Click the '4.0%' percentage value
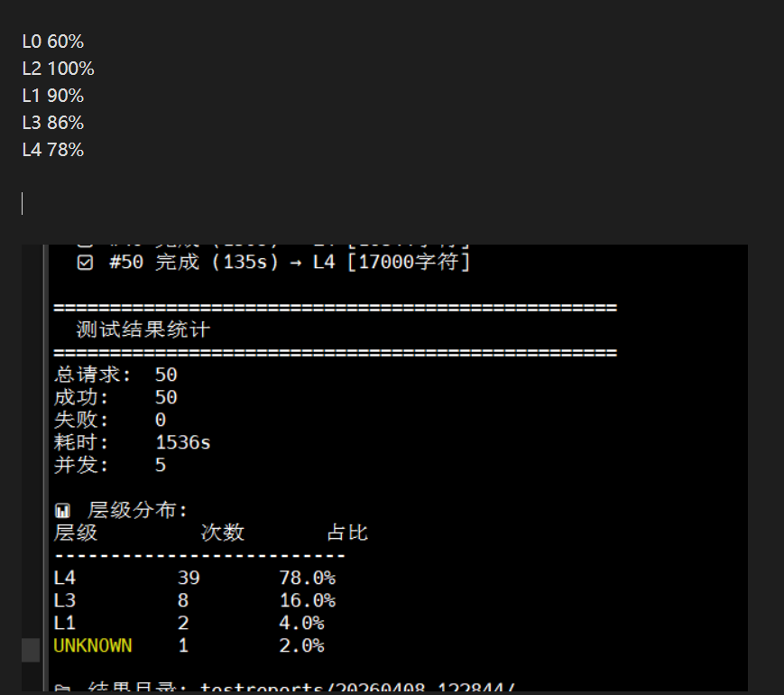 coord(301,623)
